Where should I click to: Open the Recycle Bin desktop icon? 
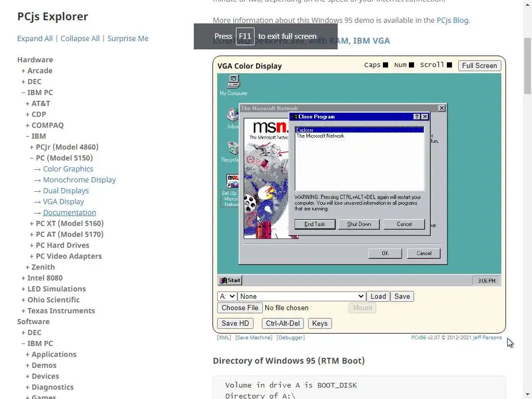click(231, 152)
